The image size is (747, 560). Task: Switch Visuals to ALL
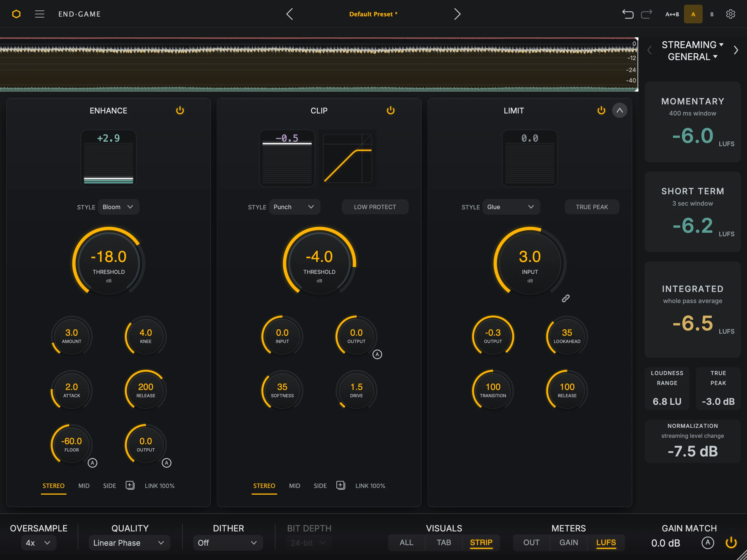(406, 542)
